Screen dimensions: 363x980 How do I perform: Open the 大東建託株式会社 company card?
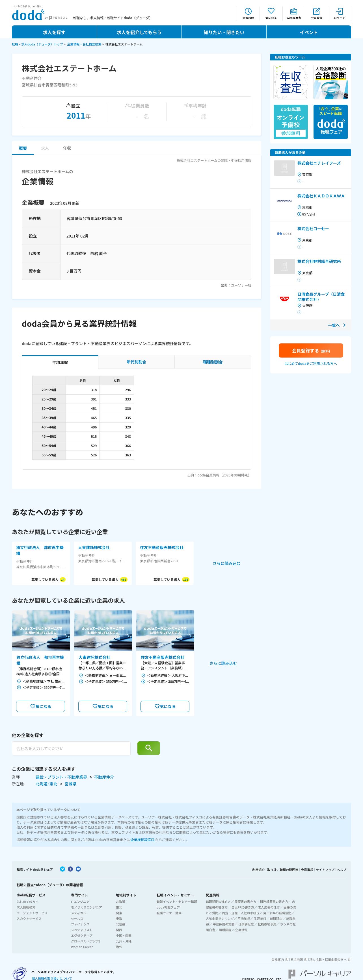(103, 563)
